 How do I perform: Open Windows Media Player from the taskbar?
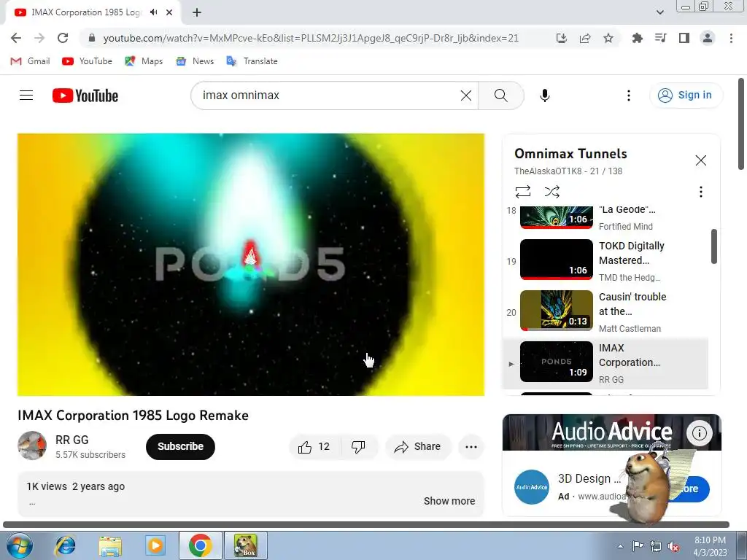click(x=155, y=545)
